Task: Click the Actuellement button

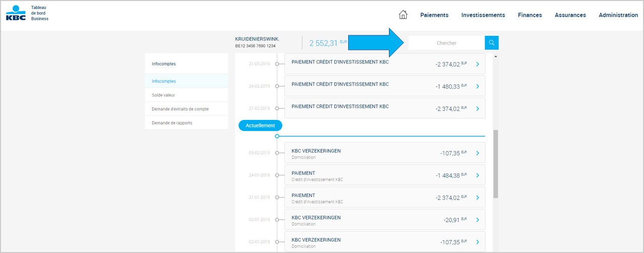Action: click(260, 125)
